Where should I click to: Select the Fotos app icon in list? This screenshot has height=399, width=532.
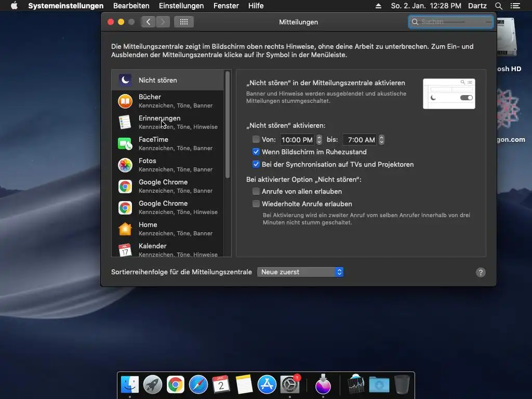(125, 165)
